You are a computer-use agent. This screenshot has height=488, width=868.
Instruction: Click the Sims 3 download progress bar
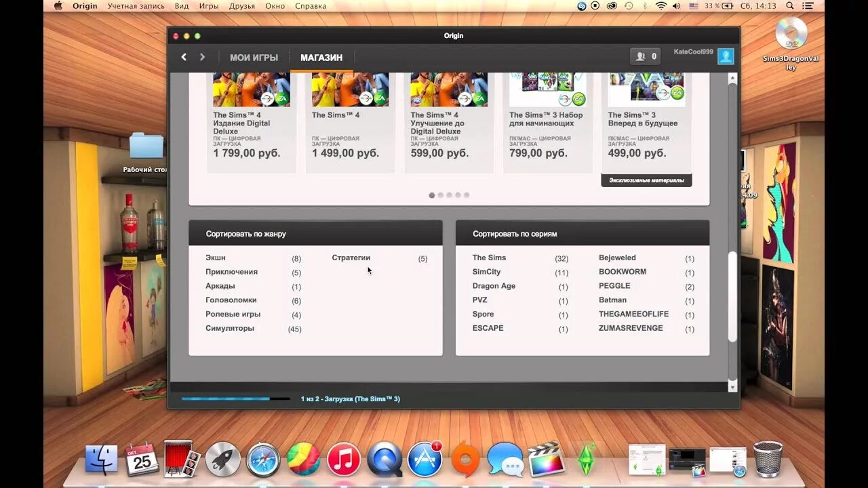click(x=235, y=399)
